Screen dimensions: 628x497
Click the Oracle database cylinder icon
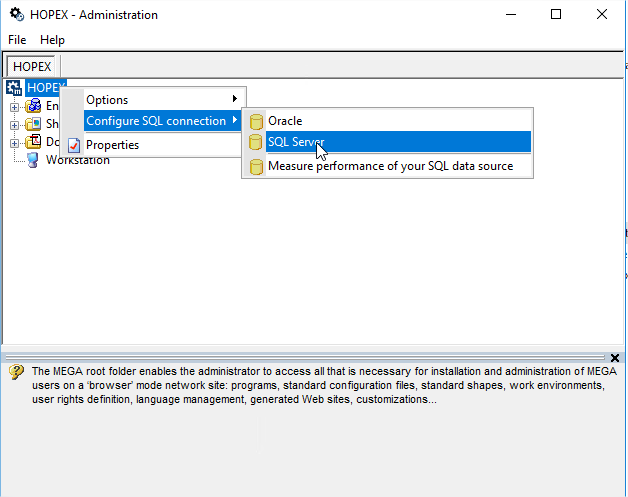click(x=256, y=121)
